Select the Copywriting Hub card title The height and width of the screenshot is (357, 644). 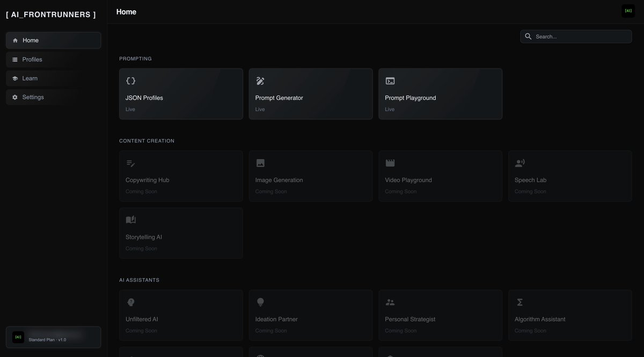pos(148,180)
